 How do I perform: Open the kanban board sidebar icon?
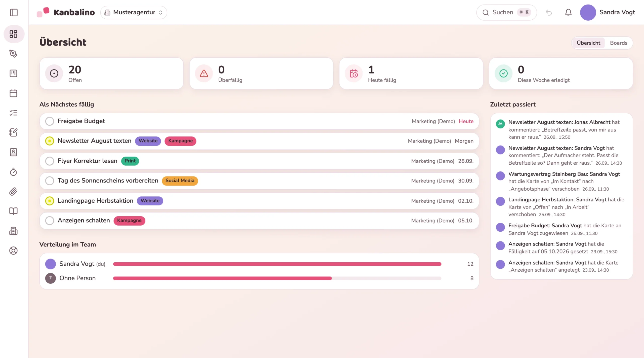[x=13, y=74]
